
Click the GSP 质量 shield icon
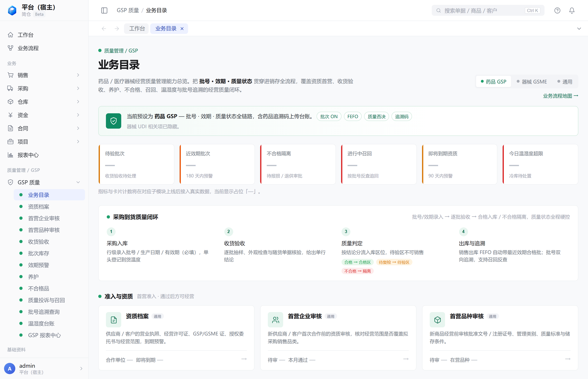pos(10,182)
